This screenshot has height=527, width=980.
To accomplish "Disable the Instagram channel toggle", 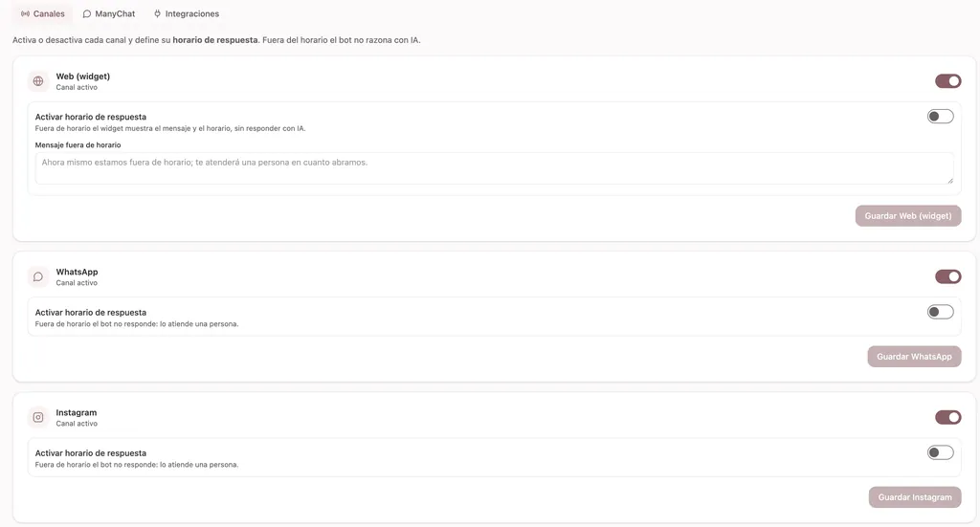I will click(x=947, y=417).
